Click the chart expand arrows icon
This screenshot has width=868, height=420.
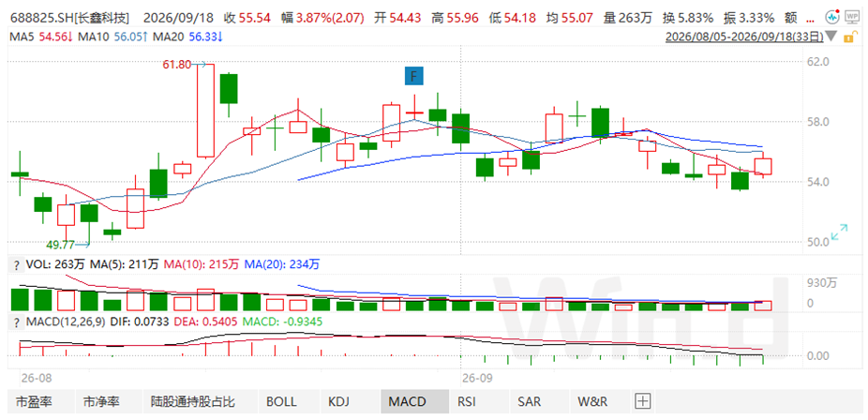coord(839,232)
